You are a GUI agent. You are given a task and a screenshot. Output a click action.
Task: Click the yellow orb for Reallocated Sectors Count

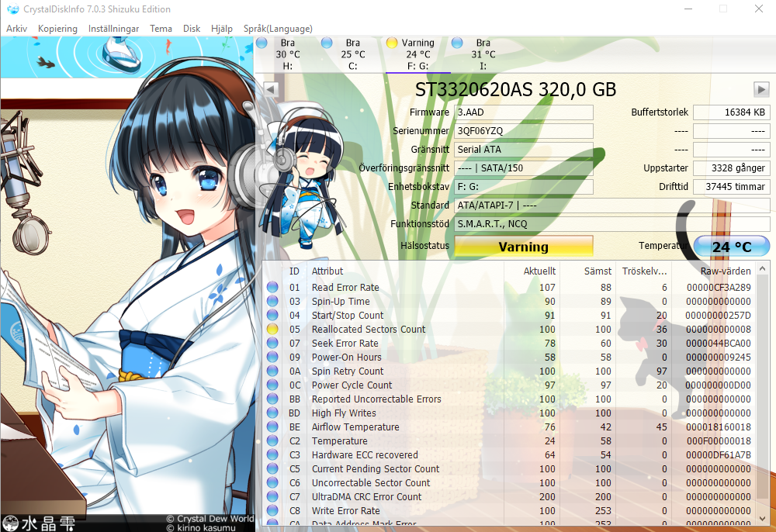(272, 328)
